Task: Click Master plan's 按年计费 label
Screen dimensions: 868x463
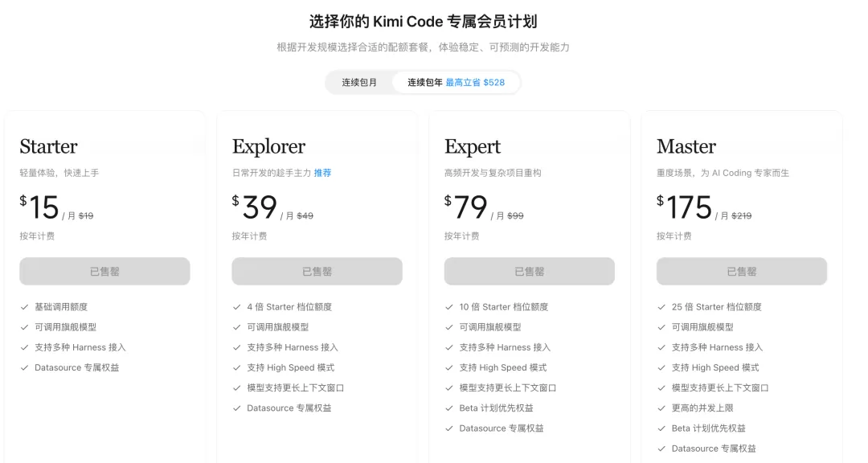Action: tap(674, 236)
